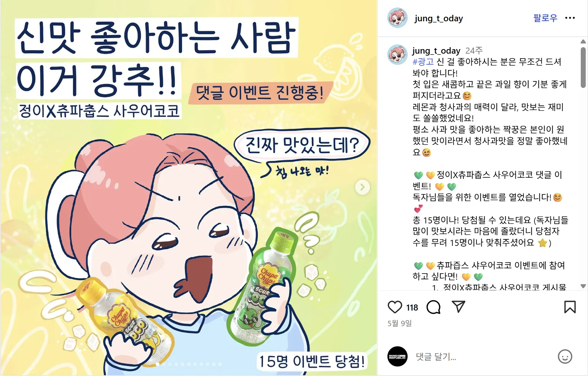Click the caption author avatar
The width and height of the screenshot is (588, 376).
pyautogui.click(x=397, y=54)
